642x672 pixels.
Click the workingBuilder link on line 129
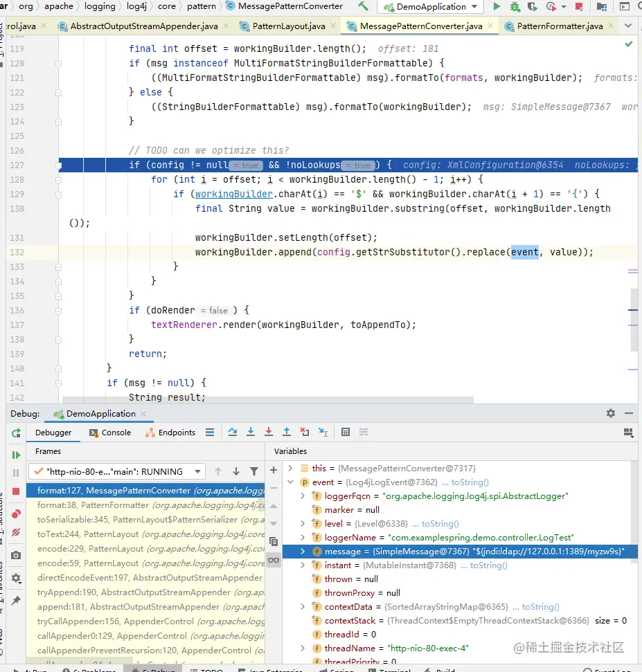point(233,194)
